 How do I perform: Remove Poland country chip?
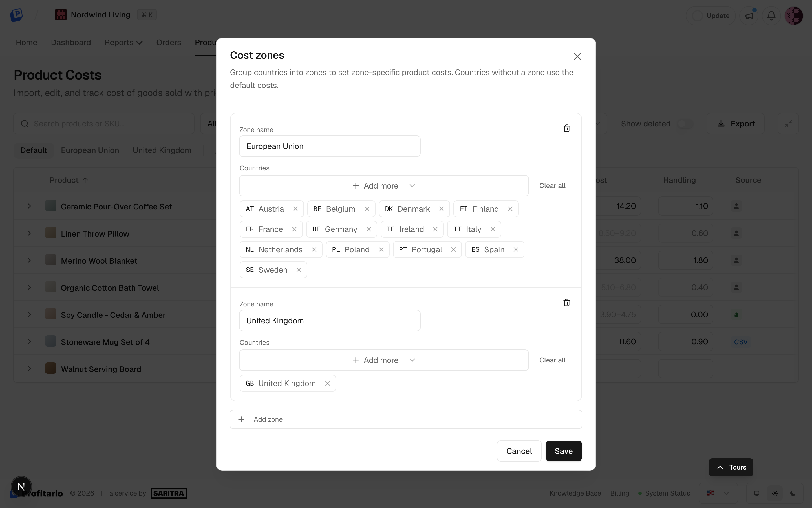(381, 250)
